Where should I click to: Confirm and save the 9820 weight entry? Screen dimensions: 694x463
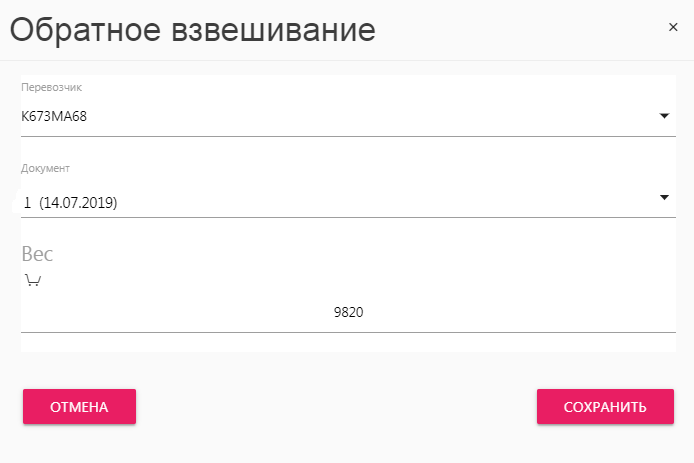[x=605, y=406]
